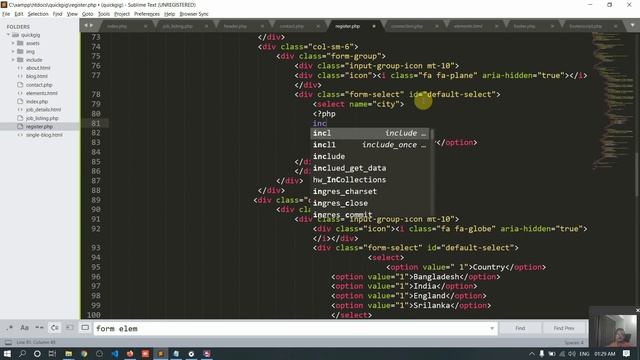Open job_listing.php in sidebar

(x=42, y=118)
